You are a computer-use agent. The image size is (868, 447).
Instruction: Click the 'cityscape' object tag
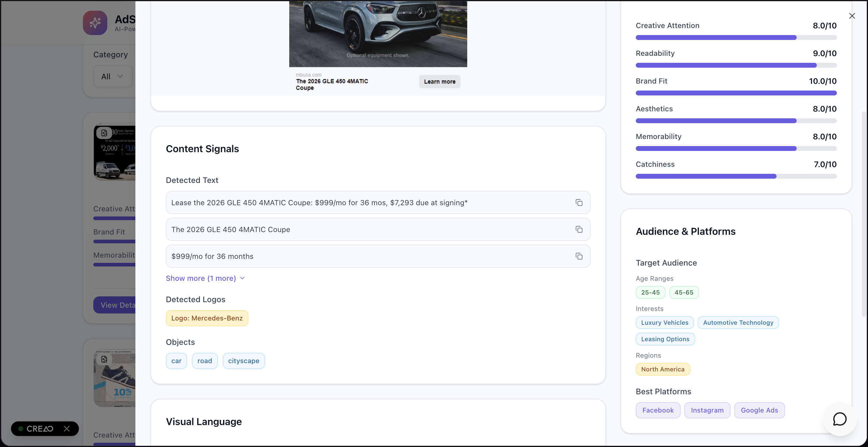pyautogui.click(x=243, y=361)
